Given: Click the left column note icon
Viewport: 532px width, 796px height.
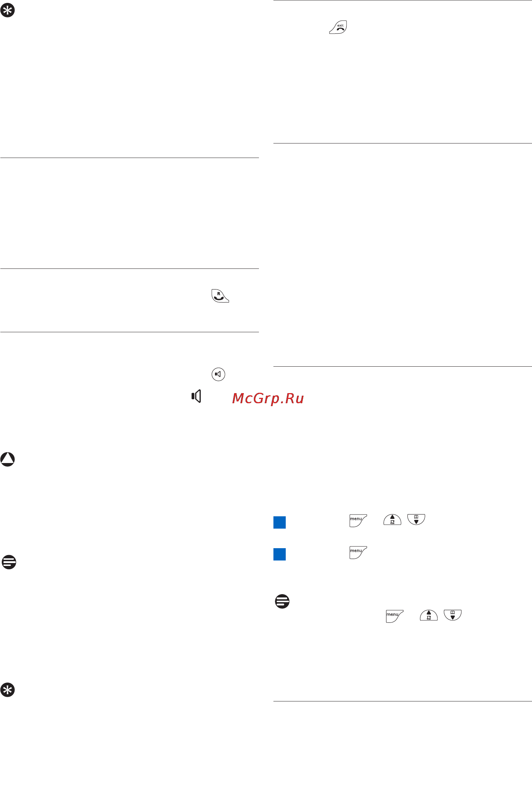Looking at the screenshot, I should pyautogui.click(x=9, y=562).
